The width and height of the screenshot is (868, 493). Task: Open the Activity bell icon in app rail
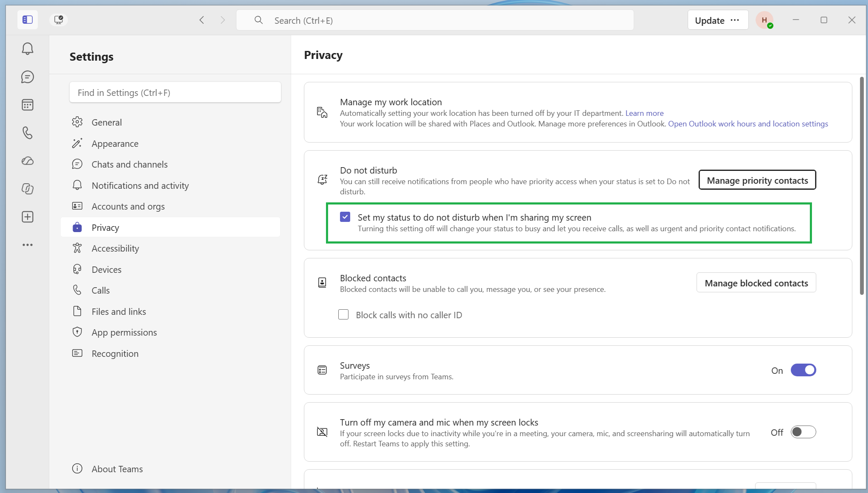pos(28,49)
